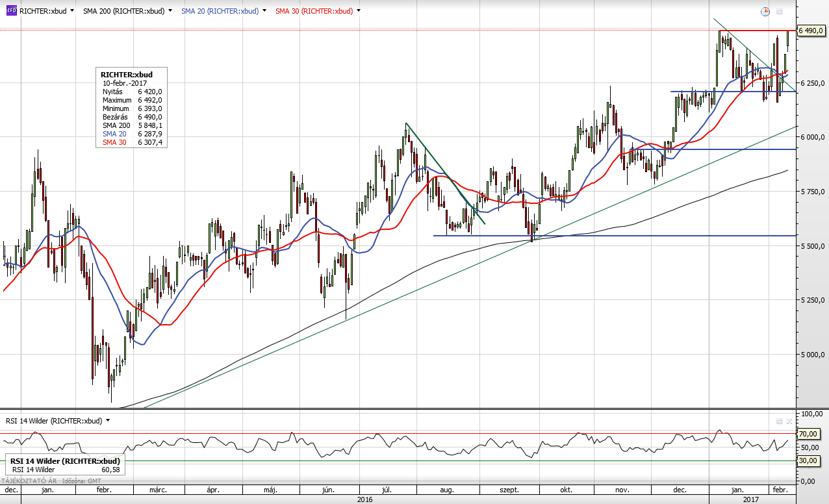This screenshot has height=504, width=829.
Task: Click the dec. label at timeline start
Action: click(x=11, y=489)
